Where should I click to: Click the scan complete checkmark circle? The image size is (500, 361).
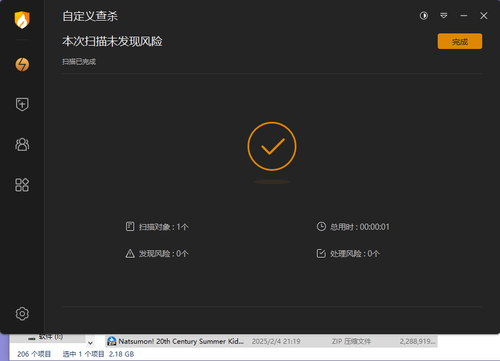[x=272, y=146]
